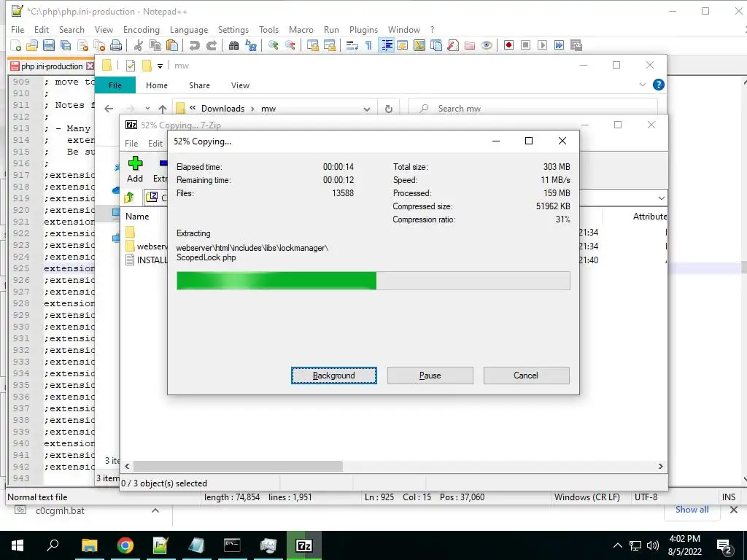
Task: Undo with the Notepad++ Undo arrow icon
Action: click(194, 45)
